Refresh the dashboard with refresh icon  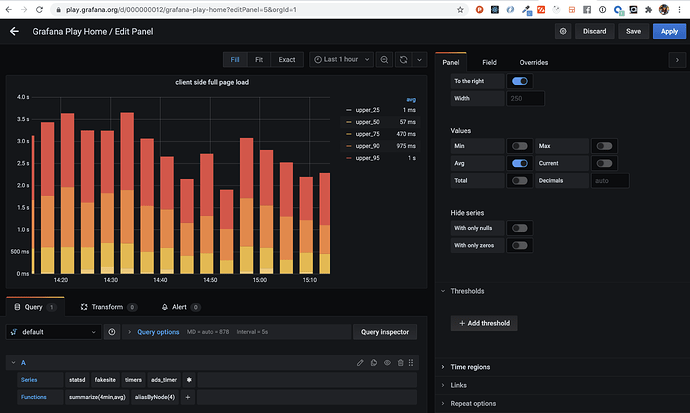coord(404,59)
